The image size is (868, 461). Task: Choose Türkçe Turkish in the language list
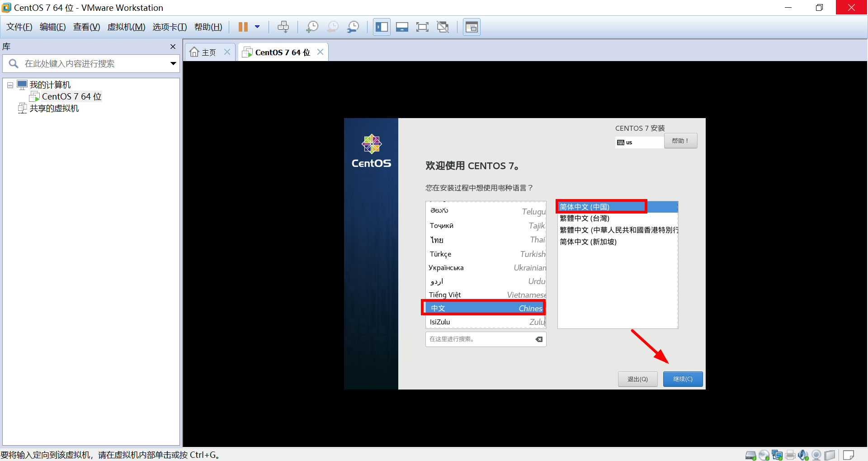486,254
